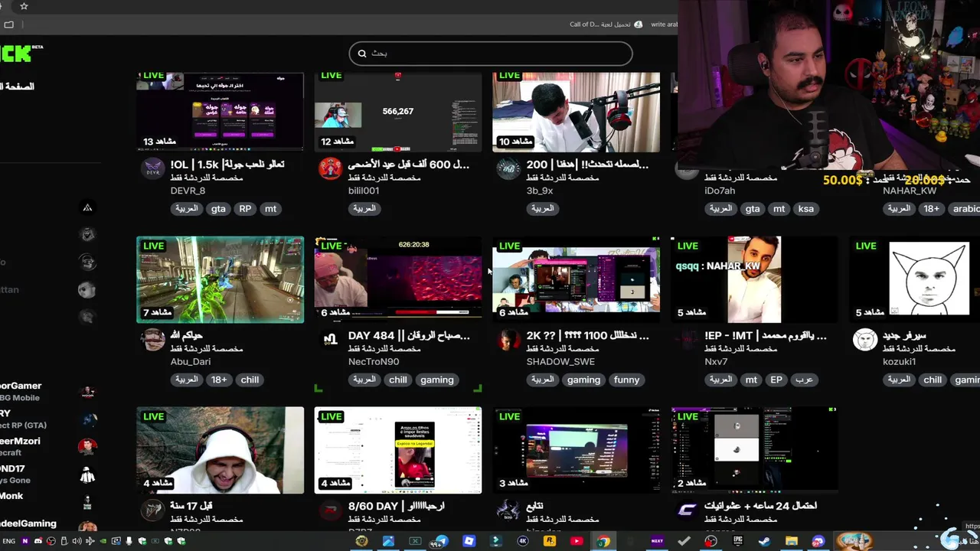The image size is (980, 551).
Task: Open Telegram from the taskbar
Action: pos(441,541)
